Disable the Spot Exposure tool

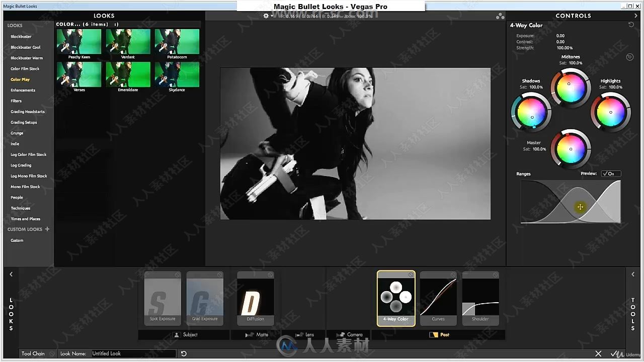click(178, 275)
